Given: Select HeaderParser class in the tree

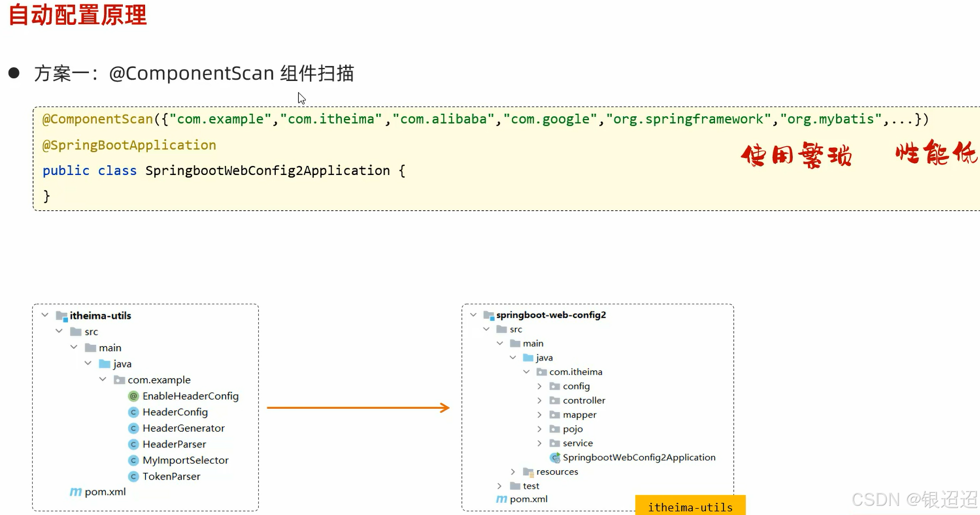Looking at the screenshot, I should [x=174, y=444].
